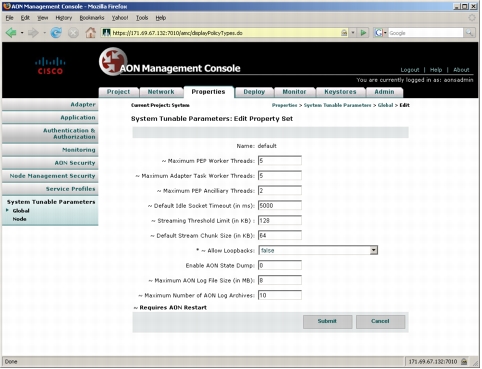Click the Forward arrow navigation icon
This screenshot has width=482, height=369.
[33, 33]
